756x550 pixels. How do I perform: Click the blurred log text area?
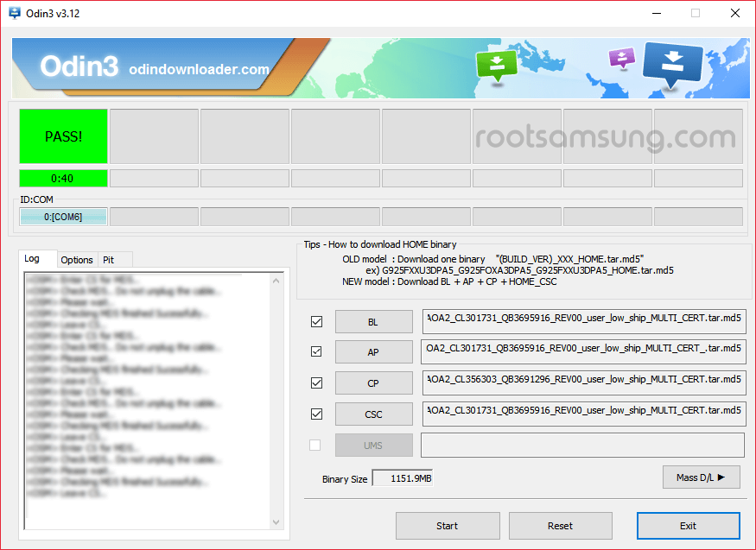pos(147,401)
